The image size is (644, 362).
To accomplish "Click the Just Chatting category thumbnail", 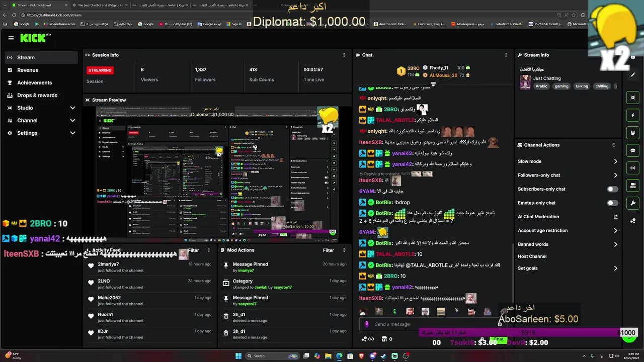I will [525, 82].
